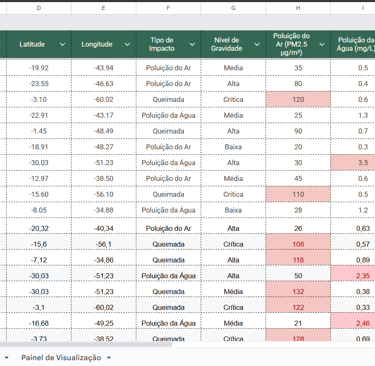Select column F header
The image size is (375, 366).
[x=168, y=8]
